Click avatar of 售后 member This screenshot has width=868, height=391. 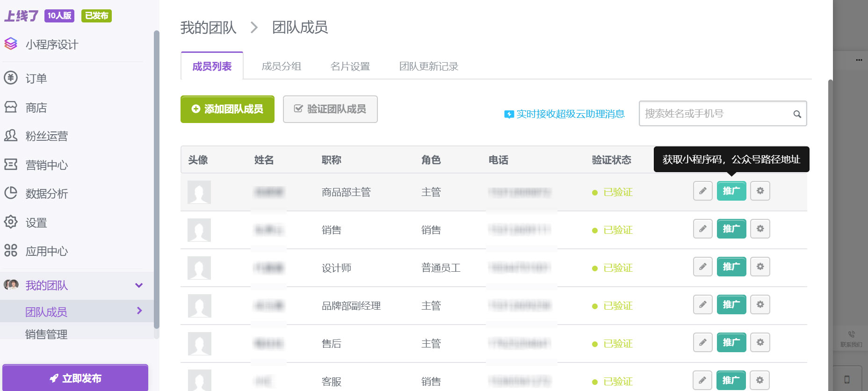[199, 344]
